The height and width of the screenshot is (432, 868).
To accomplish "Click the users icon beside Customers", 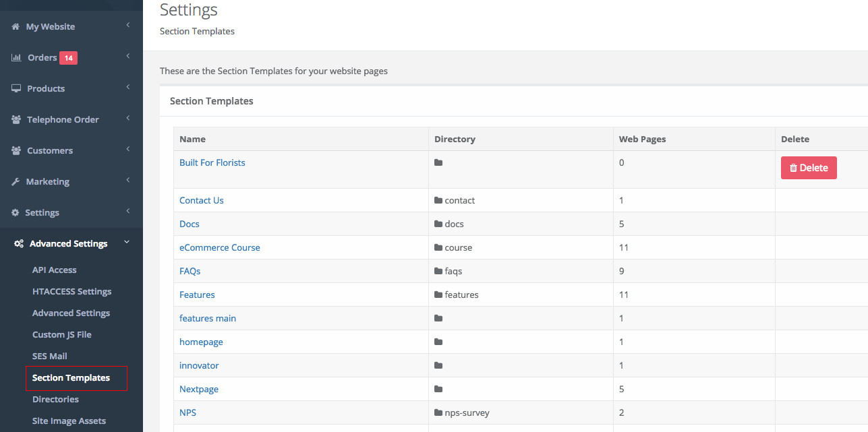I will click(x=16, y=151).
